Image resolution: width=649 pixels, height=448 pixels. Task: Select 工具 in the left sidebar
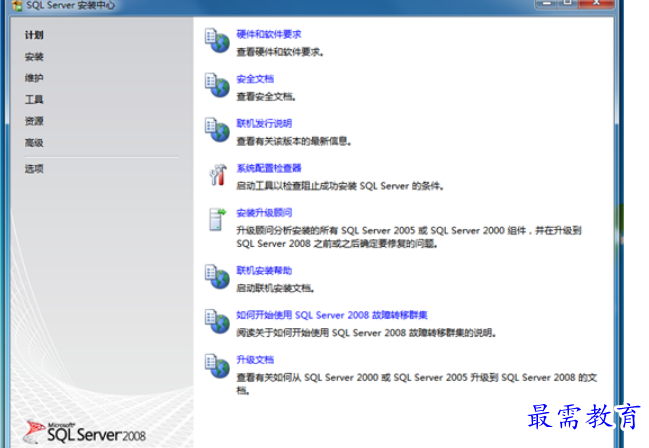tap(34, 100)
